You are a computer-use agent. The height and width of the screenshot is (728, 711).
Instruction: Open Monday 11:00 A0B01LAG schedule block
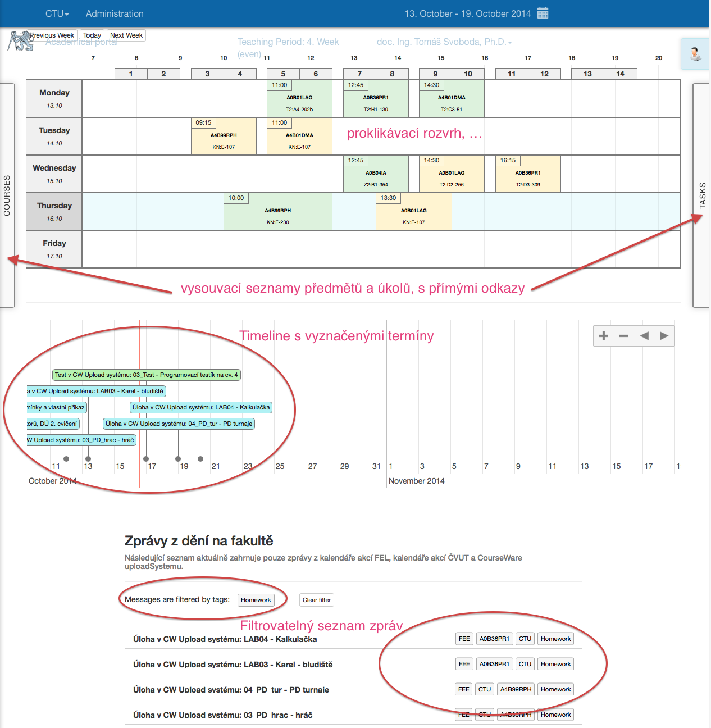click(x=299, y=98)
